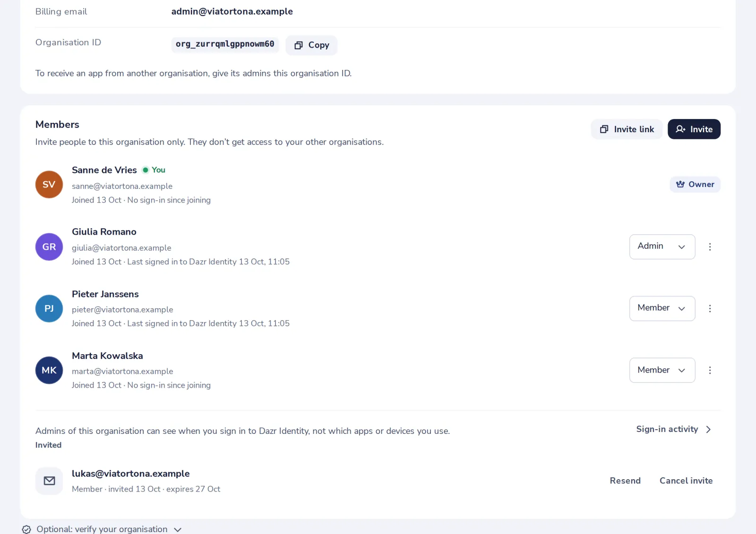Invite a new member
This screenshot has width=756, height=534.
[694, 129]
